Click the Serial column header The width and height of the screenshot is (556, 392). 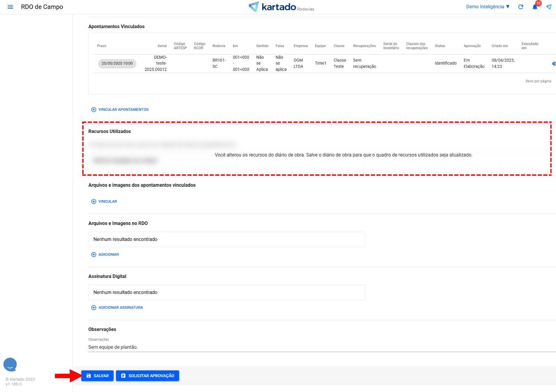point(162,46)
